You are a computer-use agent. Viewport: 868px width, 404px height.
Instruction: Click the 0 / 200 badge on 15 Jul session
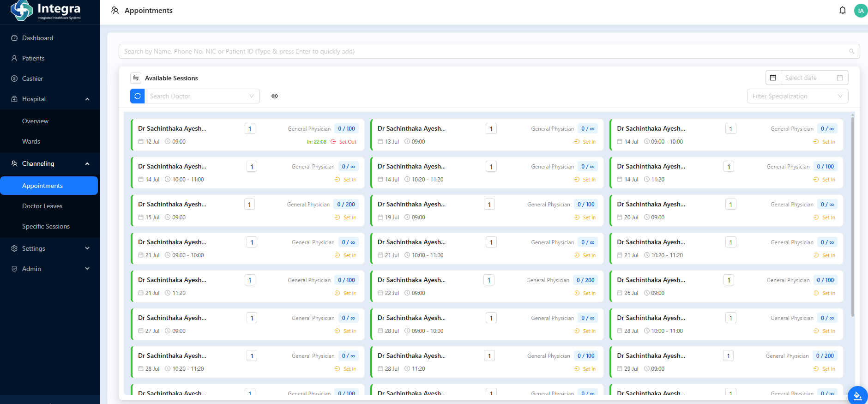[x=346, y=205]
